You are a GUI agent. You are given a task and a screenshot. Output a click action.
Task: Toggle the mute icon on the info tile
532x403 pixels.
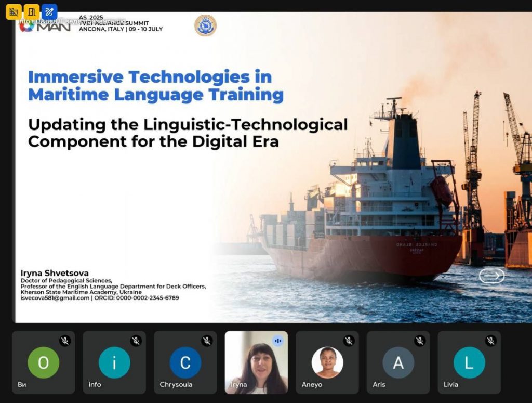pos(136,341)
